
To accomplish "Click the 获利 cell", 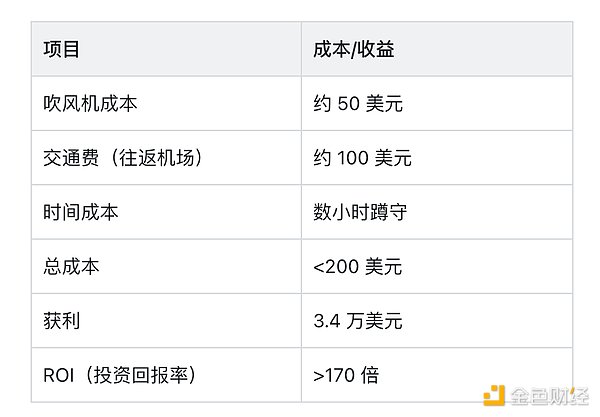I will [62, 321].
